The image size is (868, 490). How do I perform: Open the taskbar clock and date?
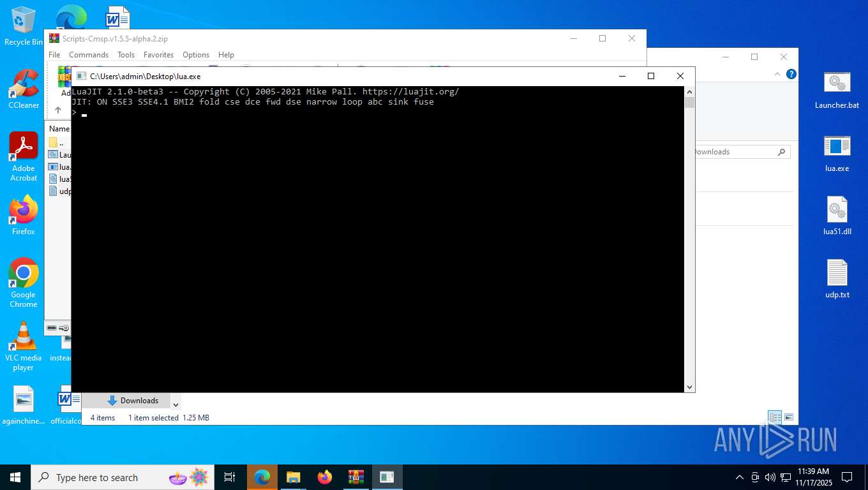coord(813,477)
